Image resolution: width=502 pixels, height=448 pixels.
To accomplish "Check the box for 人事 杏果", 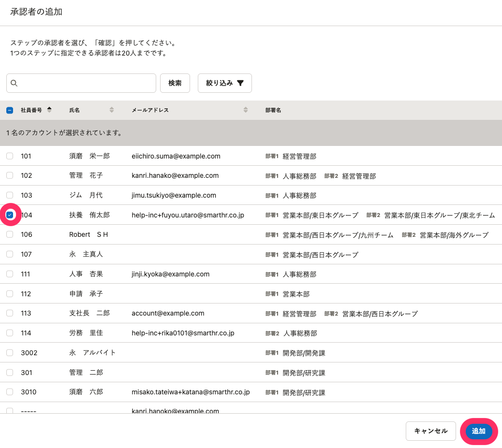I will coord(10,274).
